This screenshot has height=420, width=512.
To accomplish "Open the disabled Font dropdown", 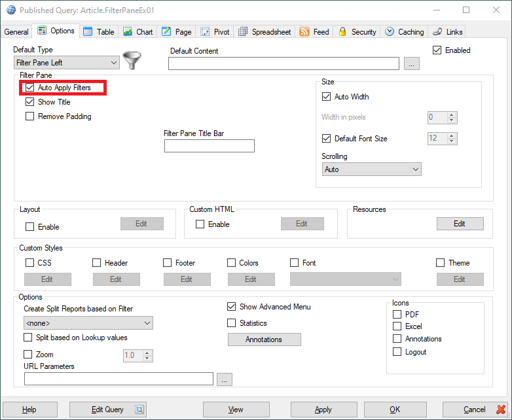I will 346,279.
